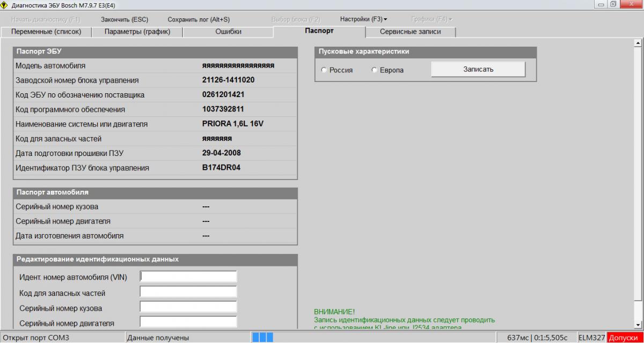644x343 pixels.
Task: Click the Выбор блока (F2) button
Action: tap(296, 19)
